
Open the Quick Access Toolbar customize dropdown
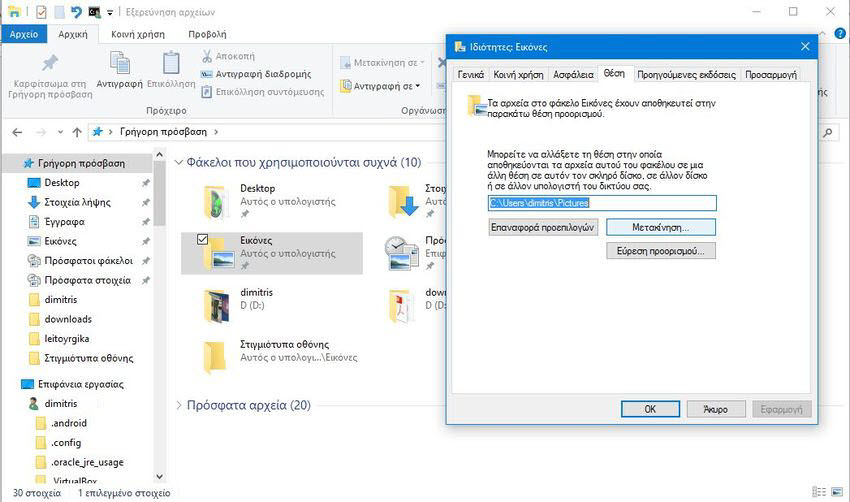(110, 13)
